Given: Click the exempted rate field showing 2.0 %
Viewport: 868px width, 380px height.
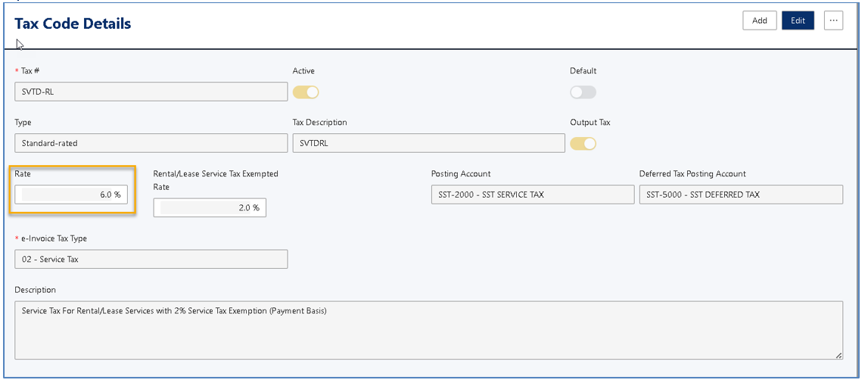Looking at the screenshot, I should (210, 207).
